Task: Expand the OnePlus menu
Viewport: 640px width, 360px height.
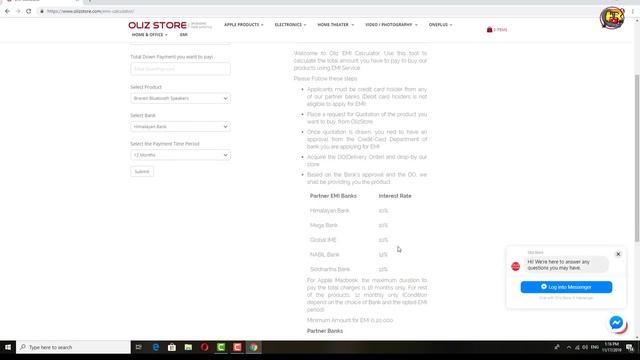Action: (x=440, y=25)
